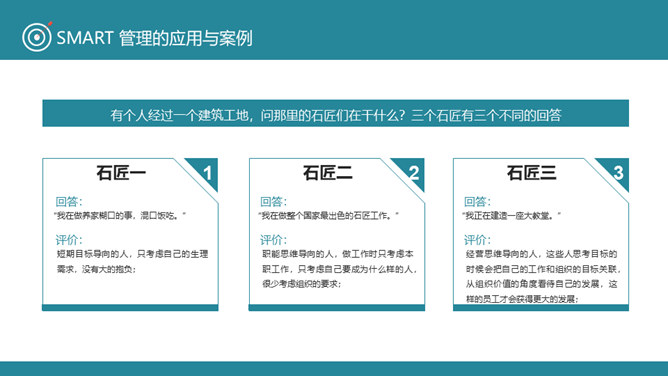
Task: Click the target bullseye logo icon
Action: click(37, 37)
